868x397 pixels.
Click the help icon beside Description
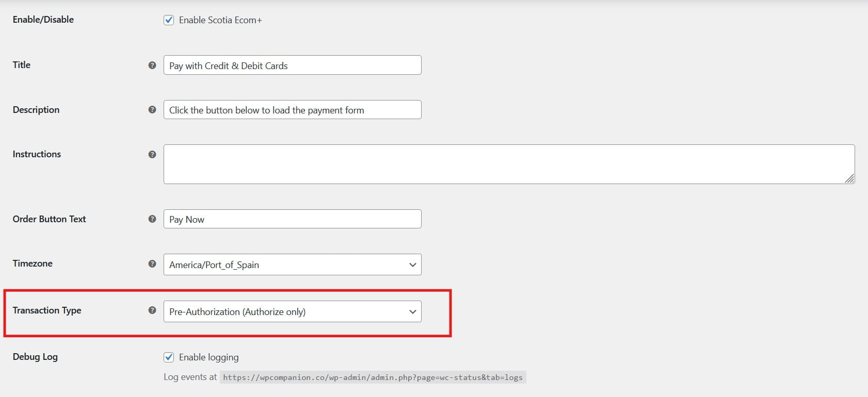152,110
